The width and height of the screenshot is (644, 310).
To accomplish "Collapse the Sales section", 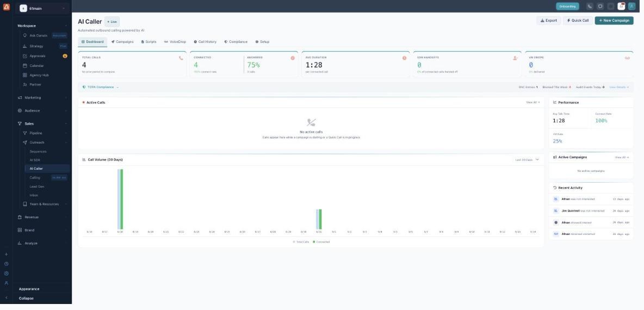I will (x=43, y=123).
